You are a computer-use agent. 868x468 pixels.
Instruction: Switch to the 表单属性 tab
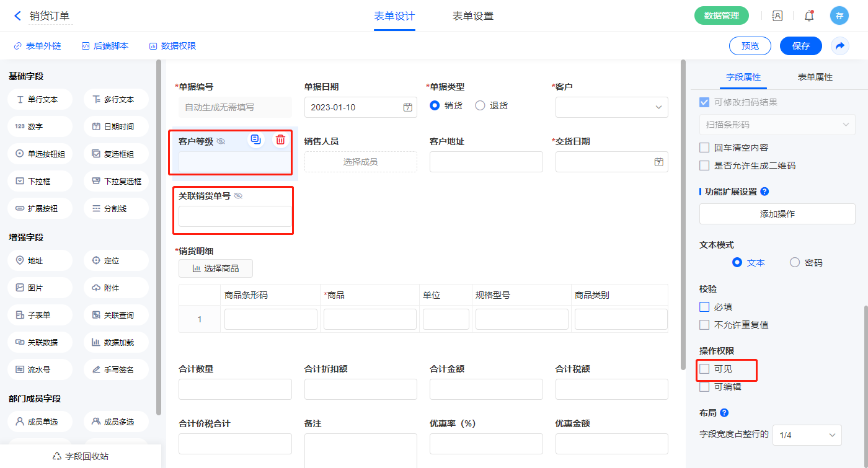coord(815,77)
